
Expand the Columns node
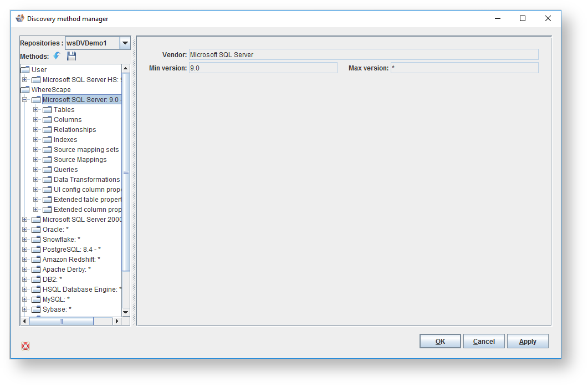[35, 120]
